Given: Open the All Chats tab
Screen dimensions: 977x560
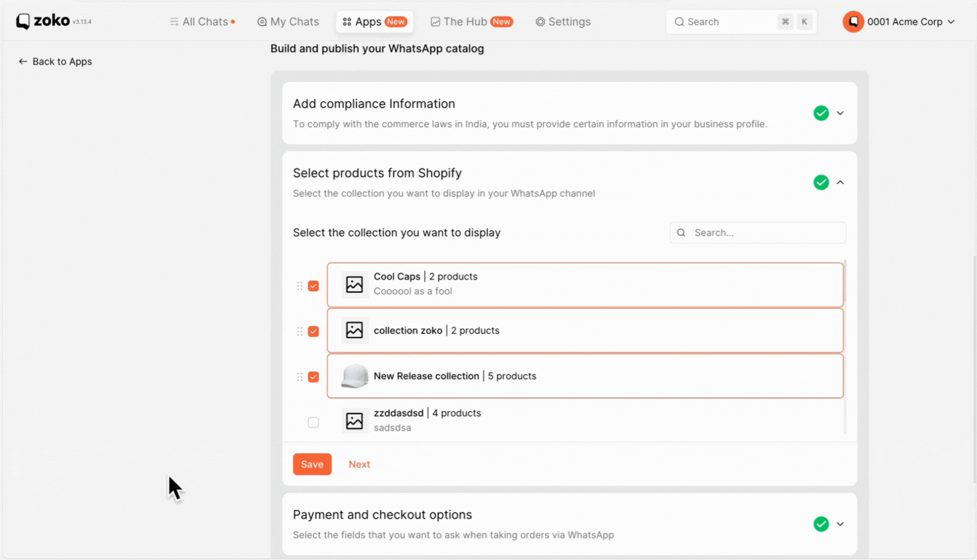Looking at the screenshot, I should point(202,21).
